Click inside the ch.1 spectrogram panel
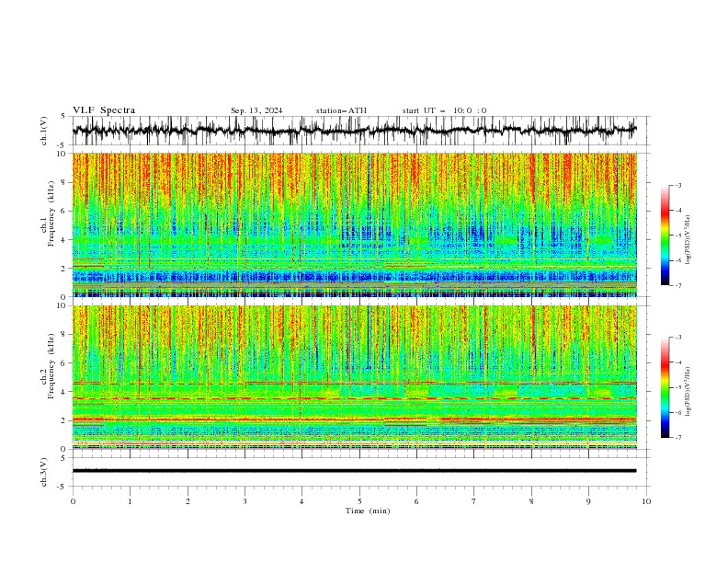 click(x=355, y=224)
